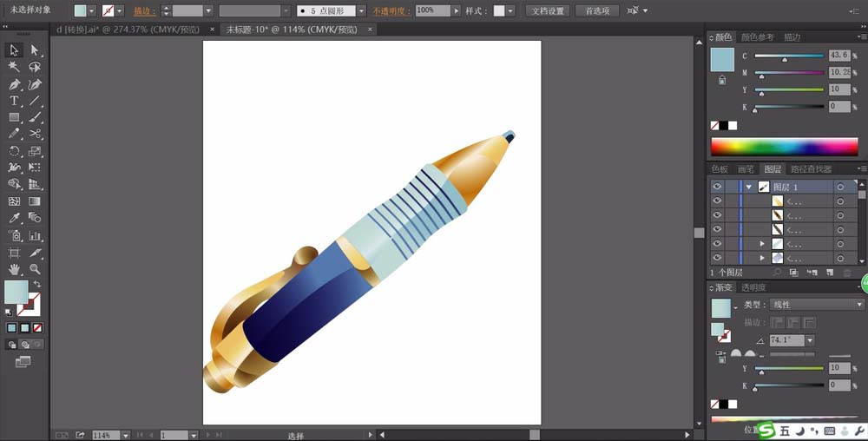The height and width of the screenshot is (441, 868).
Task: Open gradient 类型 线性 dropdown
Action: pyautogui.click(x=817, y=305)
